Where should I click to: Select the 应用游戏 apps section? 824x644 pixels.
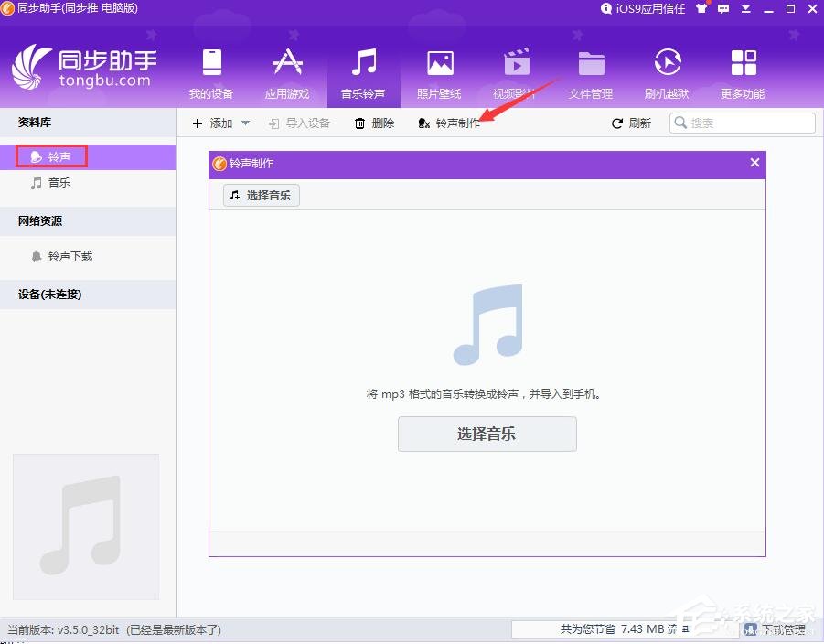pyautogui.click(x=287, y=73)
